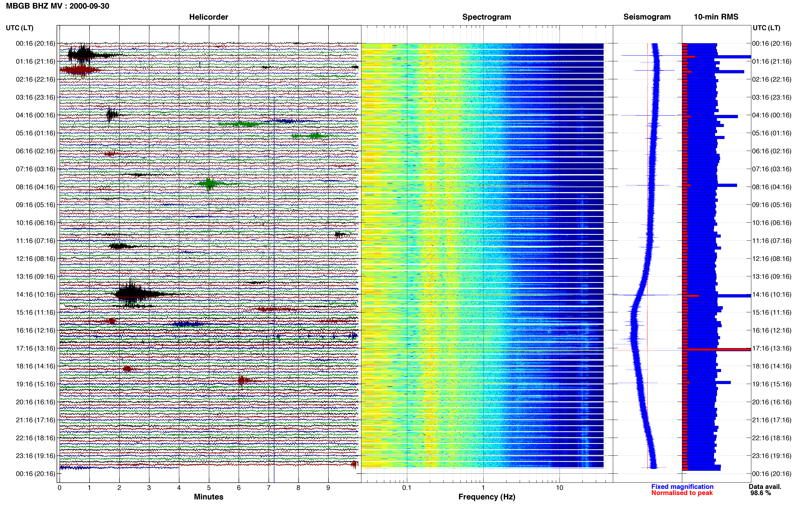Image resolution: width=812 pixels, height=508 pixels.
Task: Click the red event burst after 01:16
Action: pyautogui.click(x=80, y=70)
